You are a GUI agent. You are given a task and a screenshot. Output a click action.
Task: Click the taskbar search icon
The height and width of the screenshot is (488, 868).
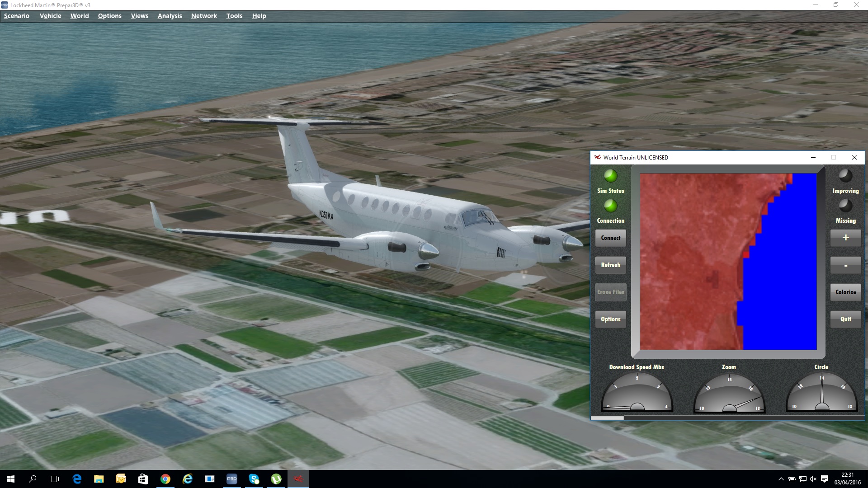pos(33,479)
